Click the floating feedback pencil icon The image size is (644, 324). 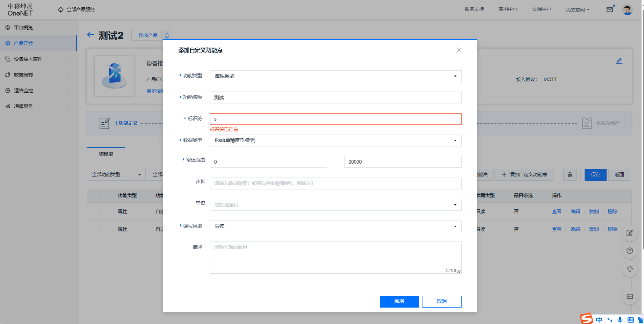tap(630, 233)
